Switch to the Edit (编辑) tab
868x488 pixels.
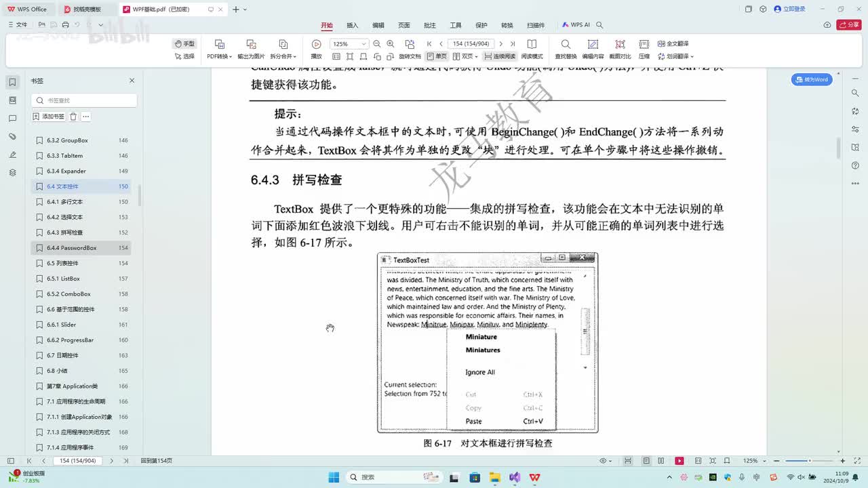tap(378, 25)
